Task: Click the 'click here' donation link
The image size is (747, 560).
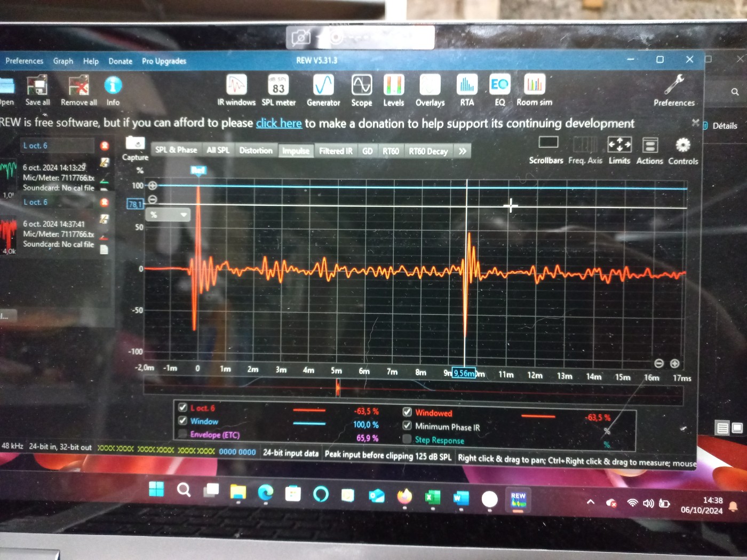Action: click(x=279, y=123)
